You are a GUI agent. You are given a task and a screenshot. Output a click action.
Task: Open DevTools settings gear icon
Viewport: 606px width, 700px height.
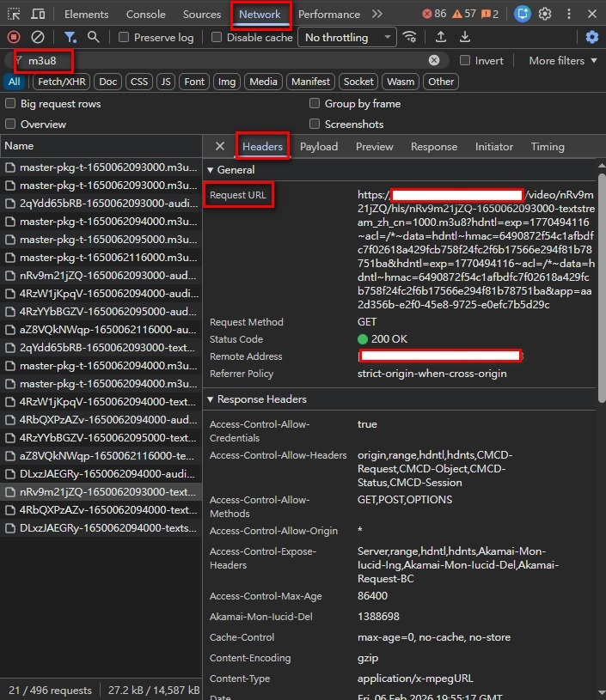545,15
